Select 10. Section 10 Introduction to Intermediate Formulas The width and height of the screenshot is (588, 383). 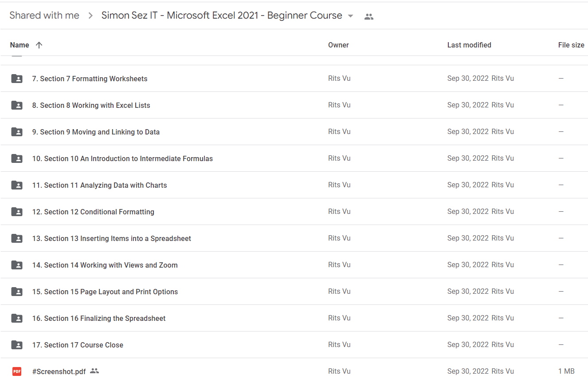tap(122, 158)
